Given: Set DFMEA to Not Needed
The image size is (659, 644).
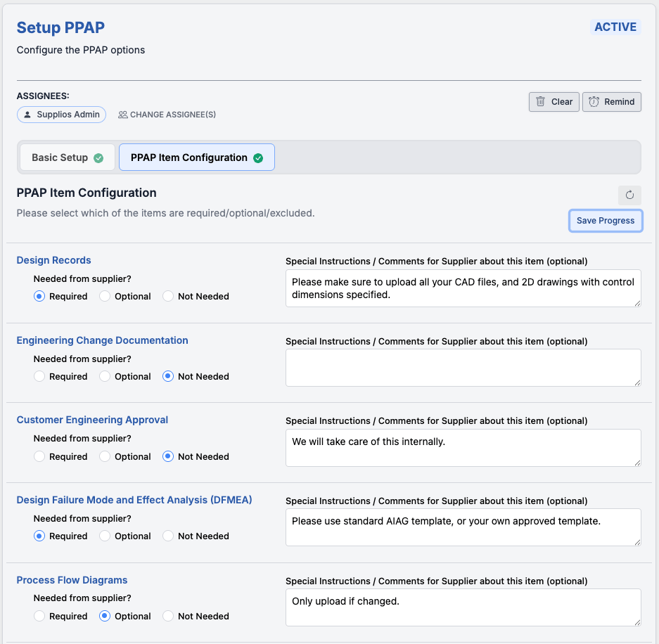Looking at the screenshot, I should tap(167, 536).
